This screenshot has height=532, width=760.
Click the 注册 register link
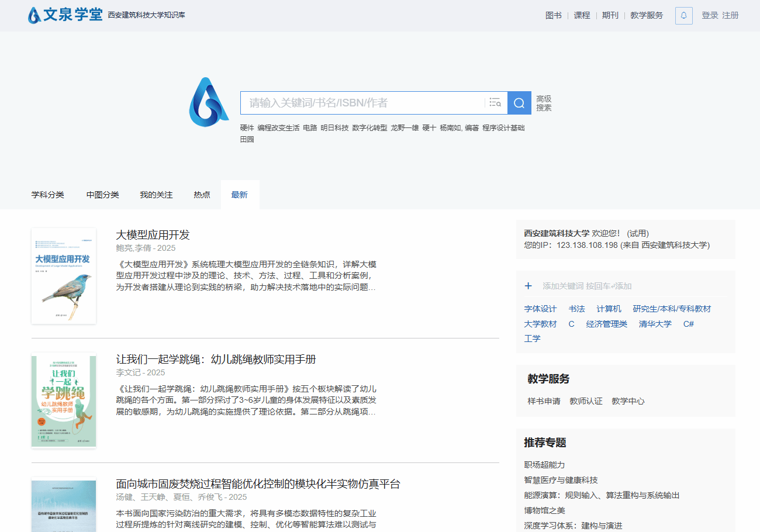(730, 16)
